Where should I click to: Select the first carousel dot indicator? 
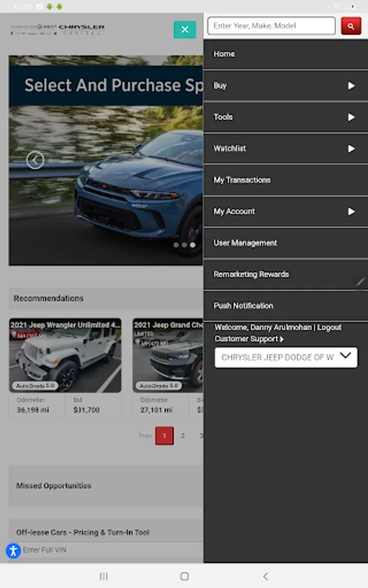(176, 245)
